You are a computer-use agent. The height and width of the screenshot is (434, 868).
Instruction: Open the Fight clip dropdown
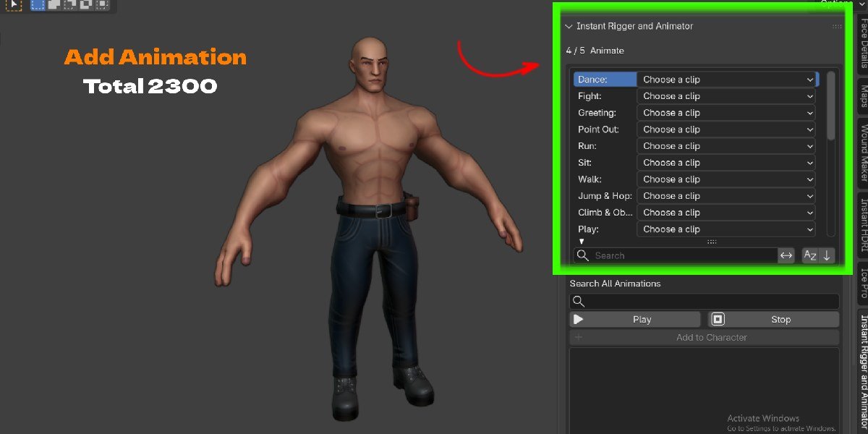(726, 96)
